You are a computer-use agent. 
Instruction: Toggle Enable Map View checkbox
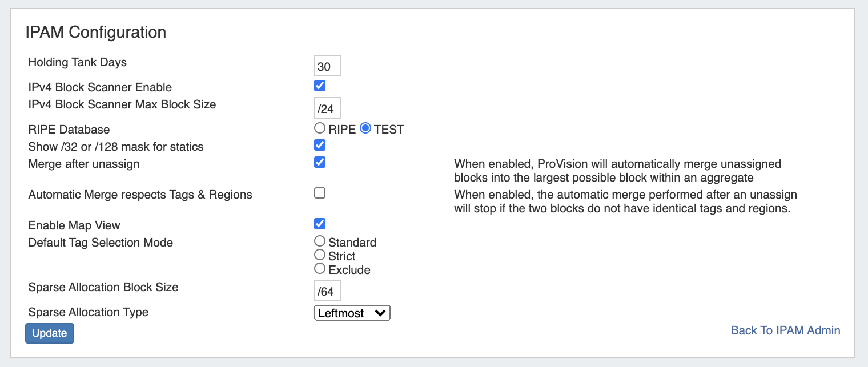point(320,224)
